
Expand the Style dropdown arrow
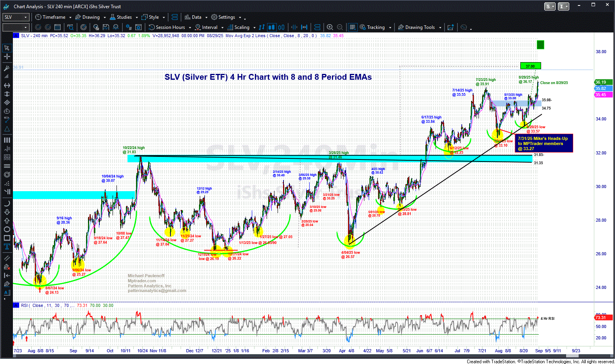[x=164, y=18]
